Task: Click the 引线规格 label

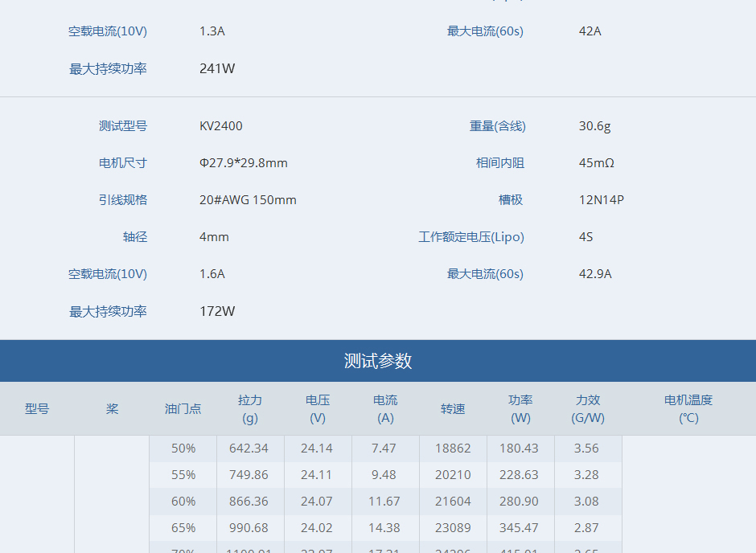Action: coord(123,200)
